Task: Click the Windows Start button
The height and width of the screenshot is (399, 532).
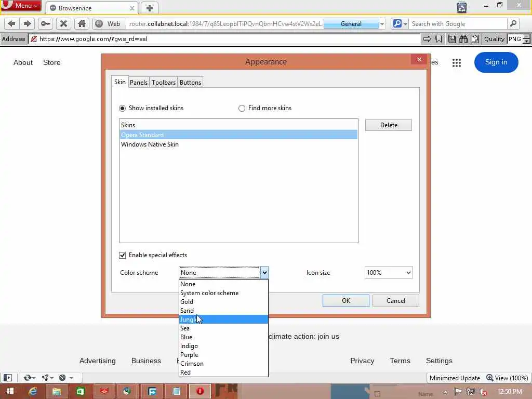Action: [10, 392]
